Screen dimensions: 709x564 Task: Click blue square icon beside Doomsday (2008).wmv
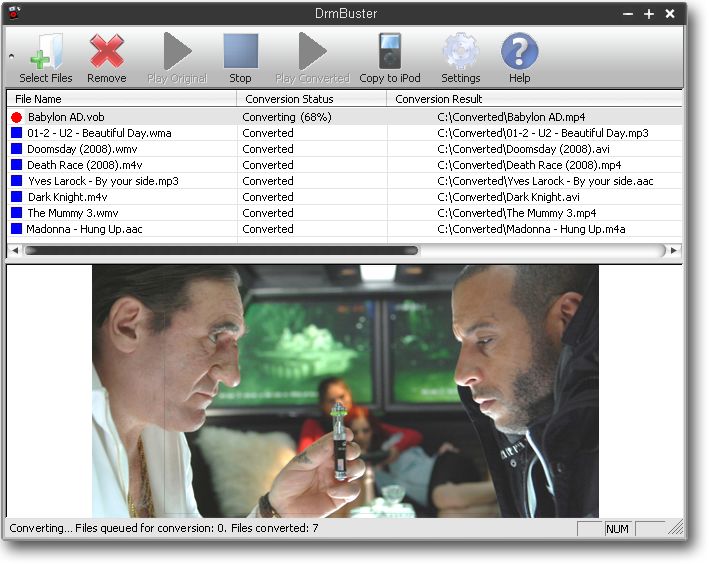coord(17,149)
